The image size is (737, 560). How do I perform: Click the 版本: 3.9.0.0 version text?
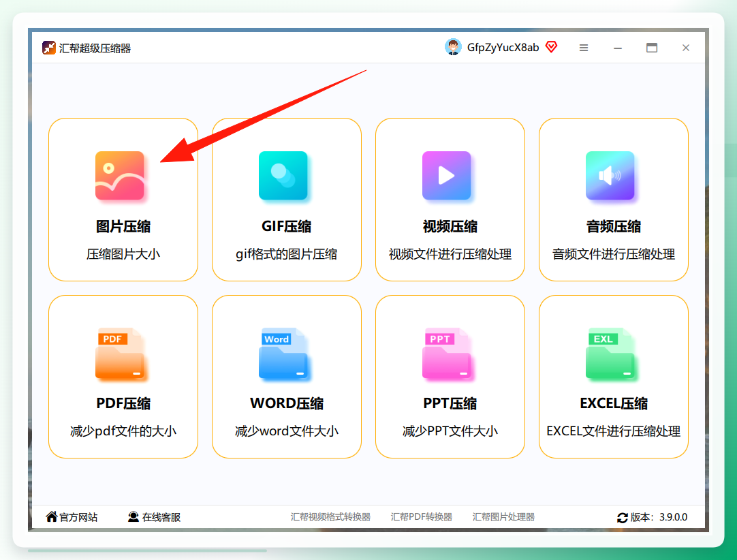point(659,517)
